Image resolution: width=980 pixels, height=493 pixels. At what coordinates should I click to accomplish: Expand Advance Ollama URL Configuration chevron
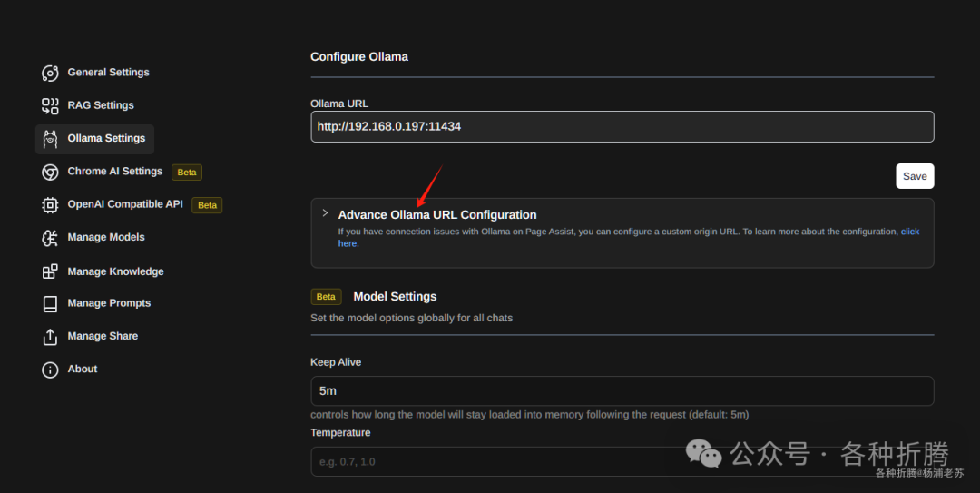(x=325, y=213)
